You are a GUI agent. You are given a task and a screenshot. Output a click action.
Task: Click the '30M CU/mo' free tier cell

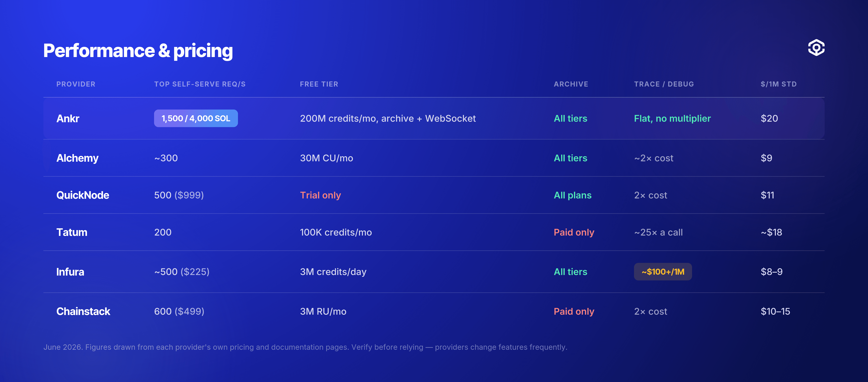[x=327, y=158]
